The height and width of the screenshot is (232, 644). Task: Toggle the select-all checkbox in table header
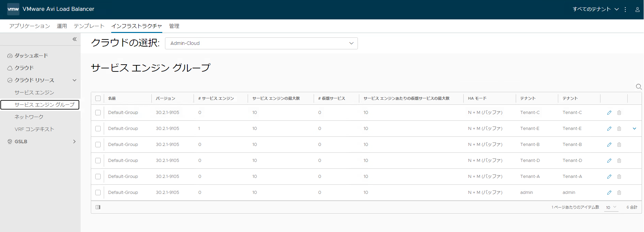(x=98, y=98)
